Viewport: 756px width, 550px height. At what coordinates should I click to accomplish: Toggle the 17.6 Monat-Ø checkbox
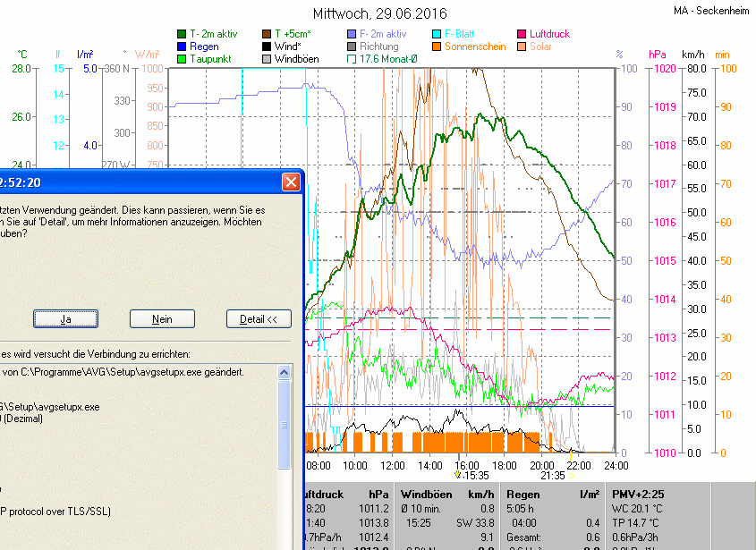click(352, 59)
